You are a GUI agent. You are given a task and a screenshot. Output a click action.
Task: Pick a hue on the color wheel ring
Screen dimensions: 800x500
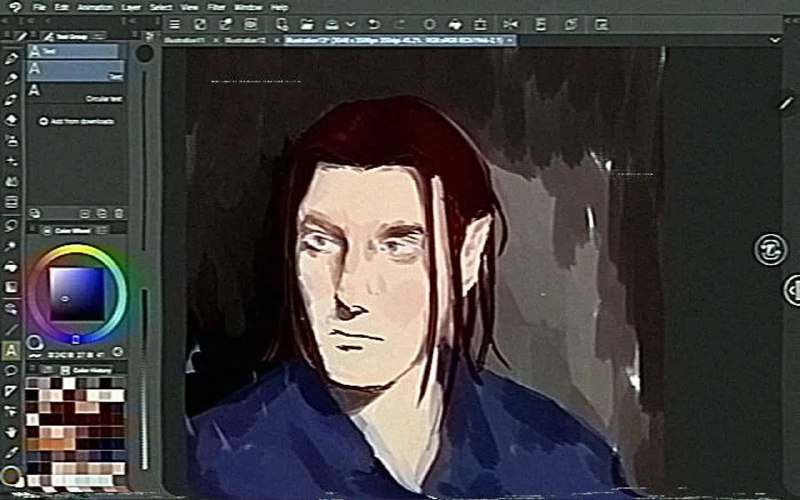[77, 249]
